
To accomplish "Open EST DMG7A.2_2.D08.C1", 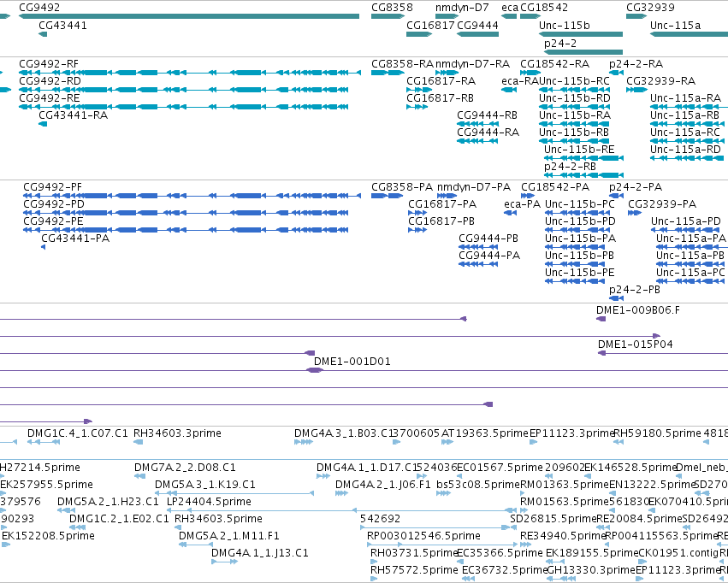I will pyautogui.click(x=185, y=468).
